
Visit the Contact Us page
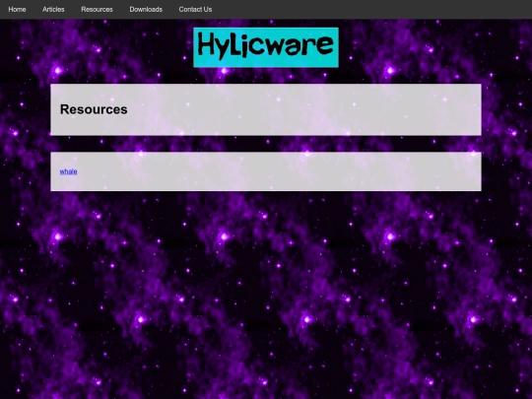(x=195, y=10)
